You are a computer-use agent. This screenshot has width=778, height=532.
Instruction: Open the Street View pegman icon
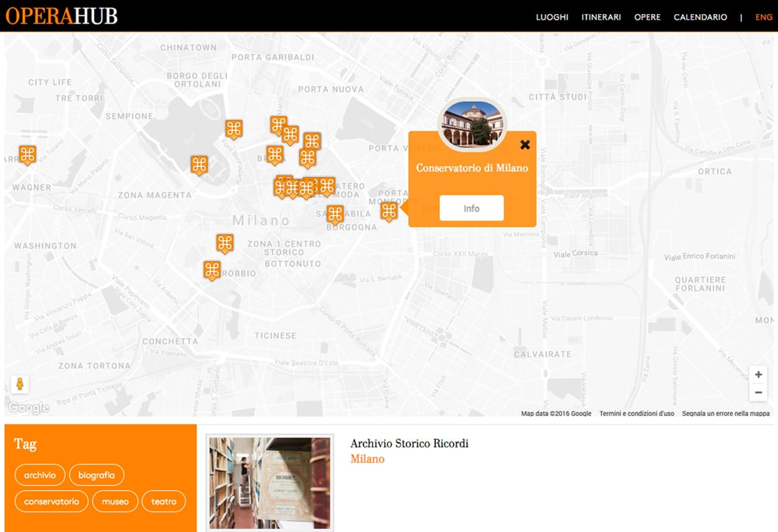coord(20,384)
